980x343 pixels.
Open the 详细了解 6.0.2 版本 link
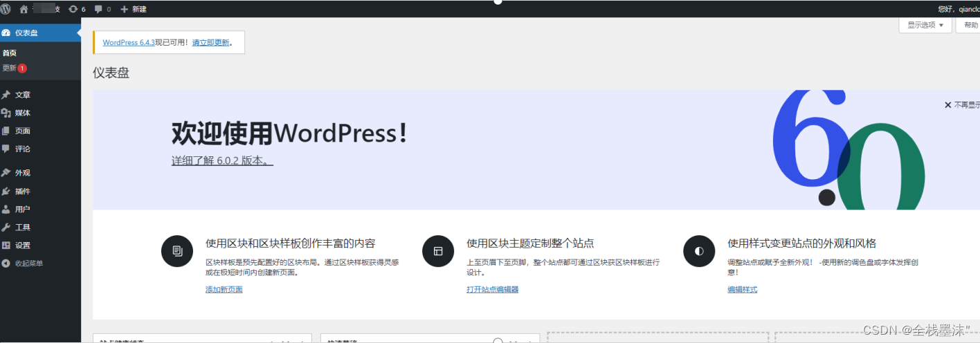[x=222, y=160]
